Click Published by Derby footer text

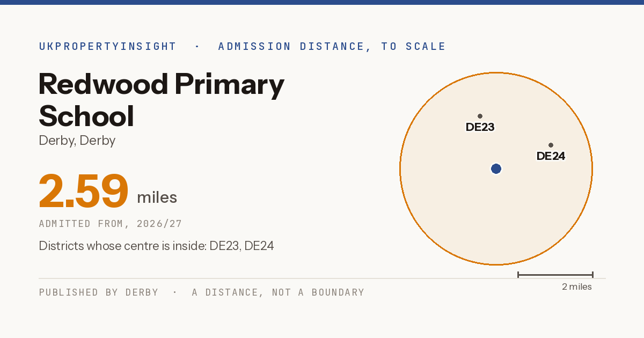pos(99,292)
